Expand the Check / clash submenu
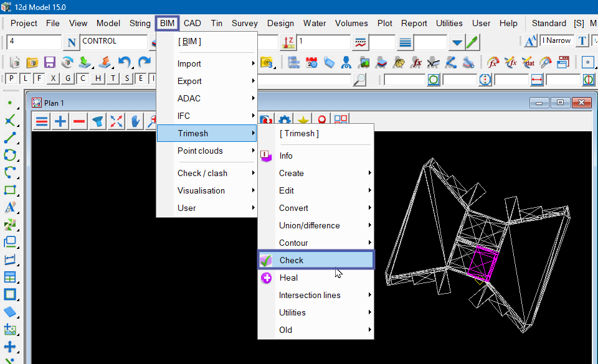The height and width of the screenshot is (364, 598). (x=207, y=173)
